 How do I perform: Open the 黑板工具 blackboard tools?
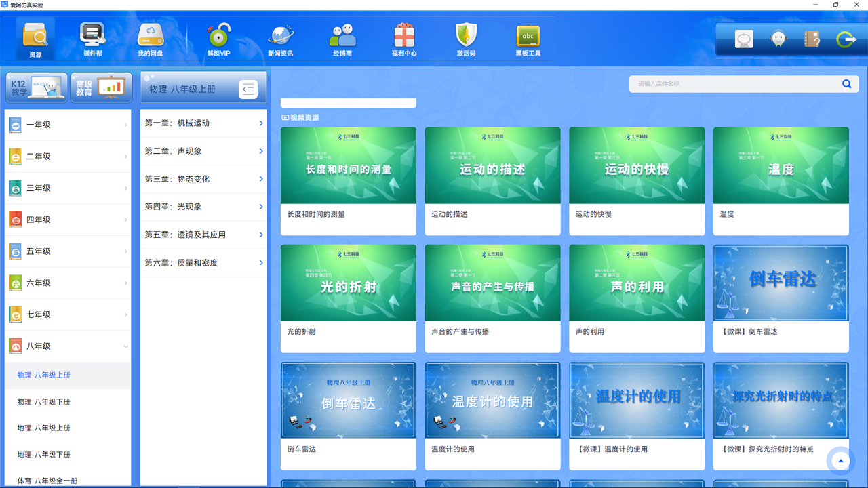point(527,37)
